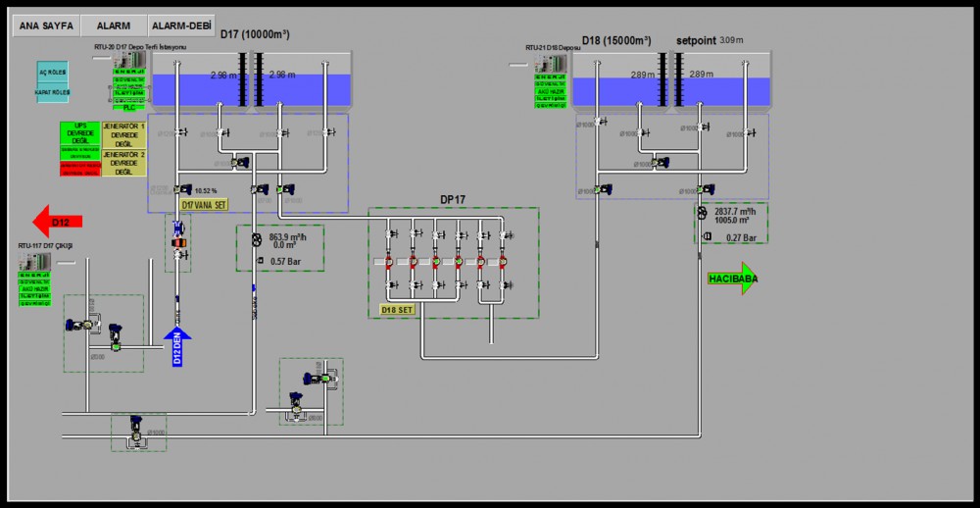The height and width of the screenshot is (508, 980).
Task: Click the 1005.0 m³ total reading
Action: click(732, 221)
